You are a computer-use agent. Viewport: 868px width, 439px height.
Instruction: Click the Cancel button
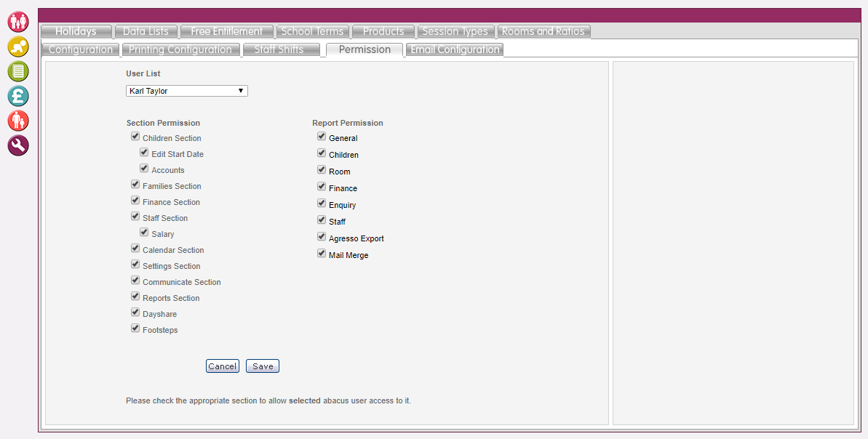(223, 366)
